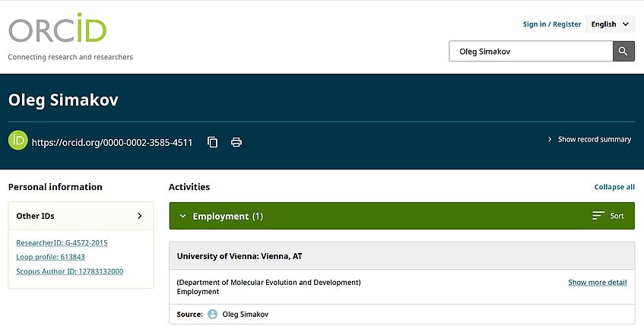This screenshot has height=326, width=644.
Task: Click Show more detail for employment
Action: [x=597, y=283]
